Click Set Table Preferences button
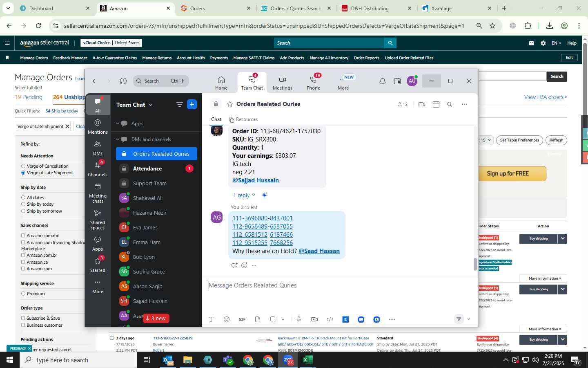 point(519,140)
